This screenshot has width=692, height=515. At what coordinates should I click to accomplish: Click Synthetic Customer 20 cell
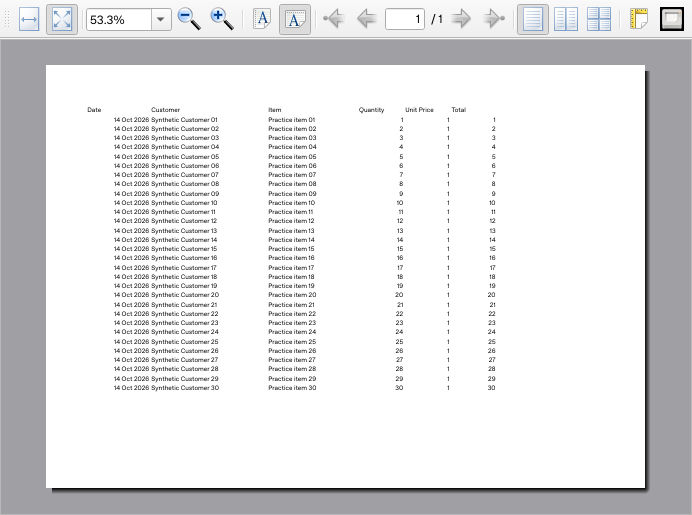185,295
